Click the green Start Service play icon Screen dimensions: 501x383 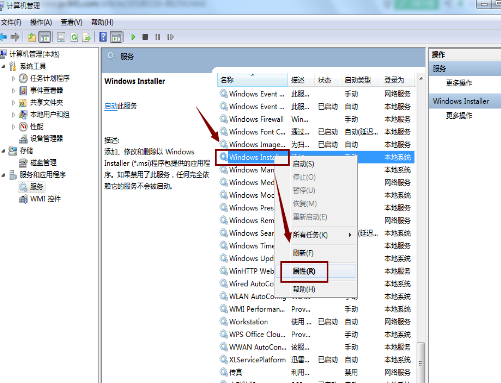click(133, 37)
